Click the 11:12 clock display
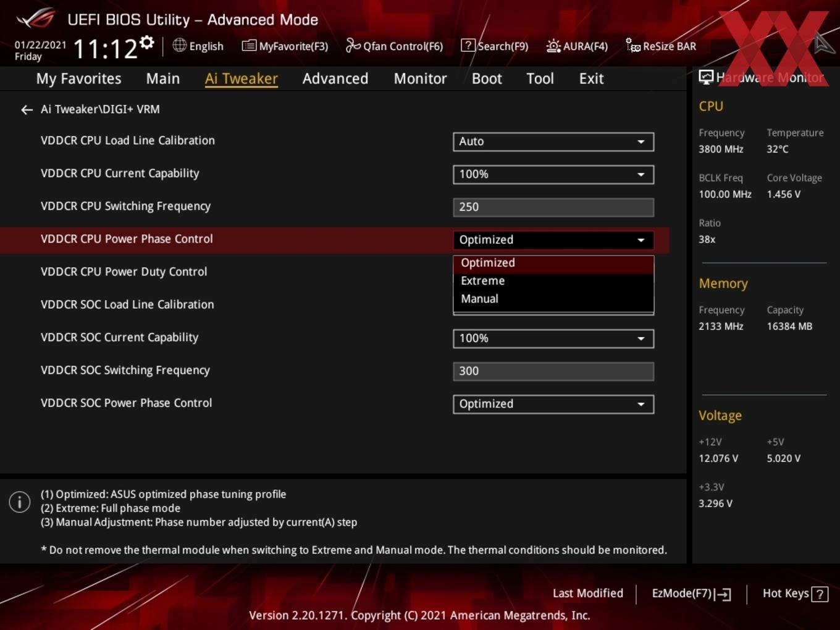 click(106, 49)
